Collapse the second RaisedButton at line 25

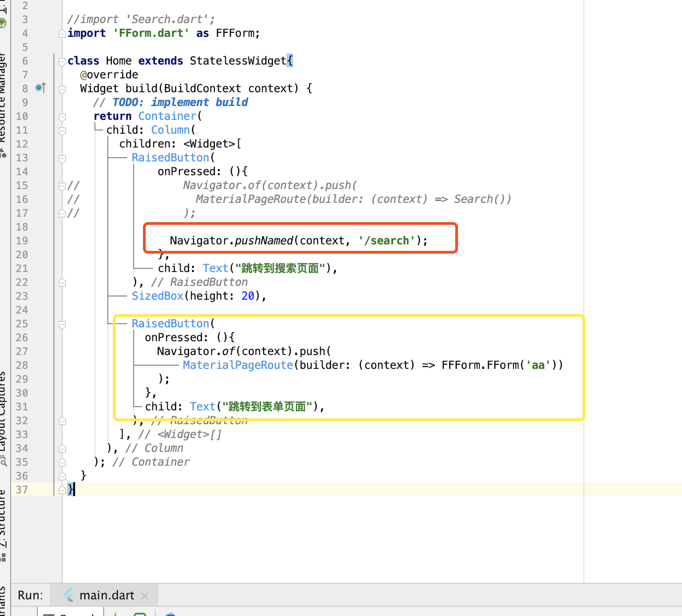coord(62,324)
